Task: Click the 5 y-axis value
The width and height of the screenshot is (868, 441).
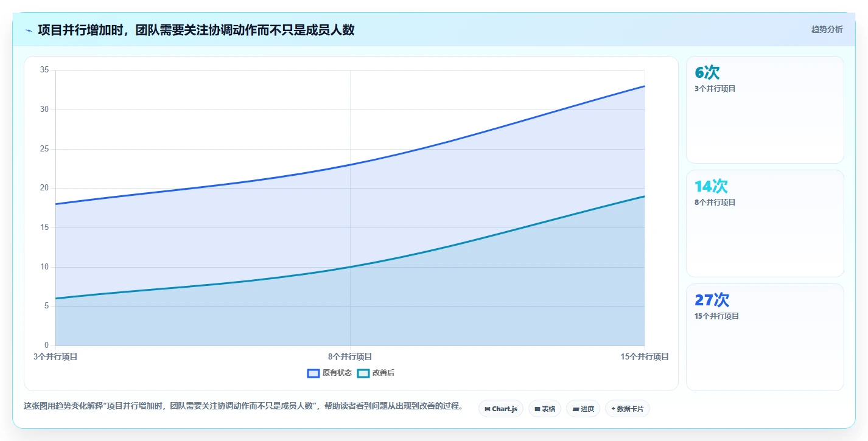Action: pos(46,306)
